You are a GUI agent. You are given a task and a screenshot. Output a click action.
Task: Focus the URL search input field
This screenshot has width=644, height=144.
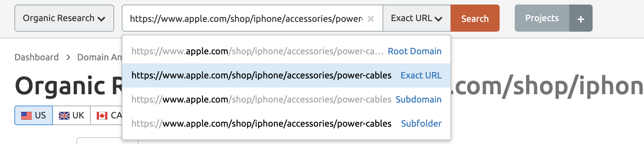[x=246, y=18]
